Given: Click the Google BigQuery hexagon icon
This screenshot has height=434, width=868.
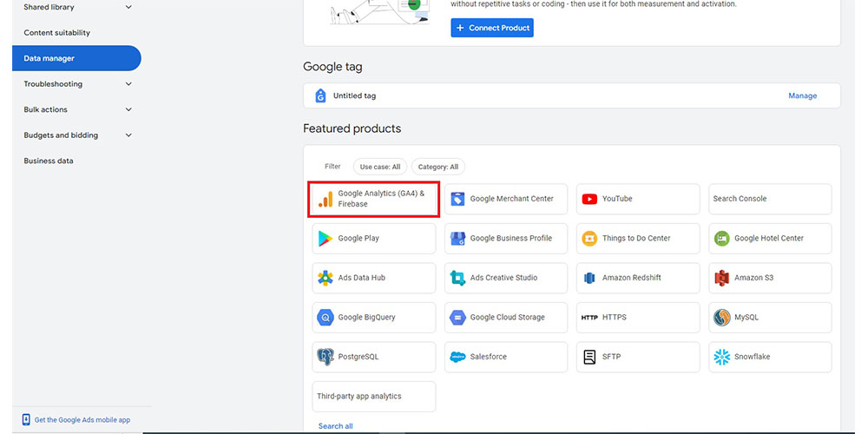Looking at the screenshot, I should [x=325, y=318].
